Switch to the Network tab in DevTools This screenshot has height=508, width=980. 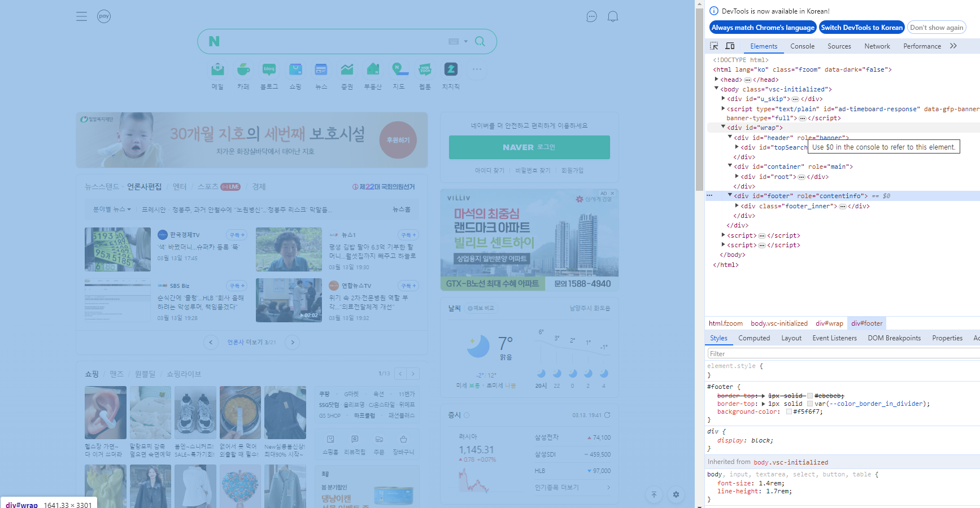(877, 46)
